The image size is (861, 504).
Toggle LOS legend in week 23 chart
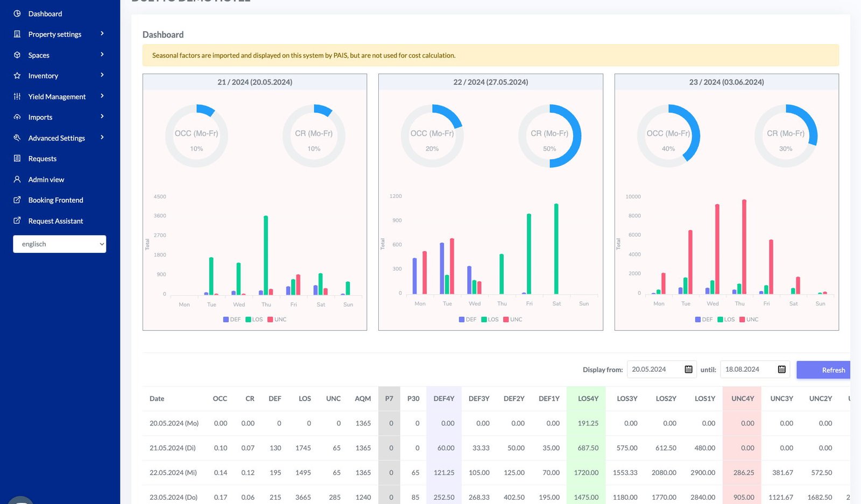point(726,320)
